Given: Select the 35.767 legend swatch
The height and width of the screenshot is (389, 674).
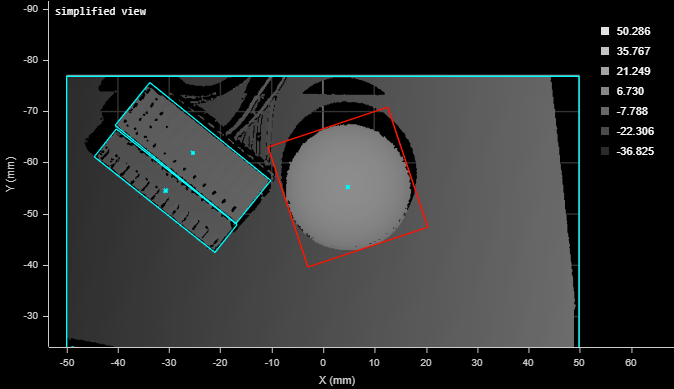Looking at the screenshot, I should [x=605, y=51].
